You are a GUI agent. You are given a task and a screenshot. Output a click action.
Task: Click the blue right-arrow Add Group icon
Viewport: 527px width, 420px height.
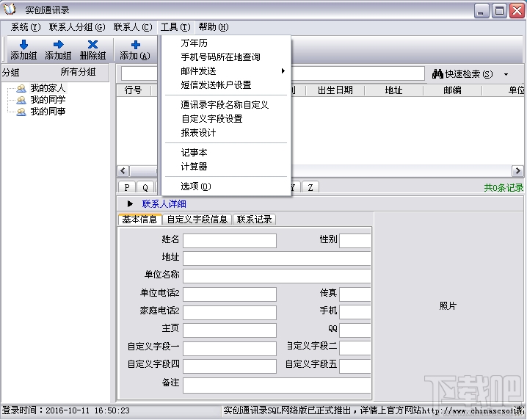pos(59,44)
